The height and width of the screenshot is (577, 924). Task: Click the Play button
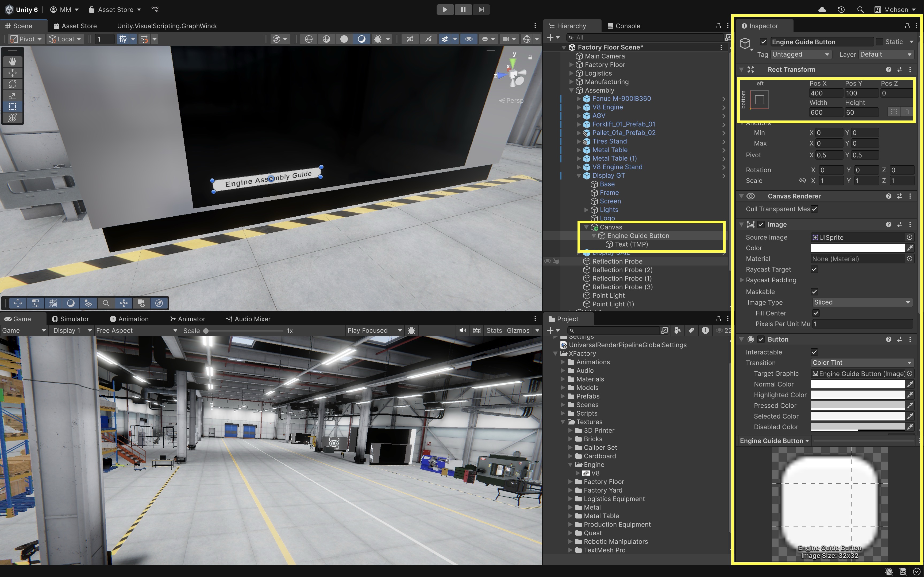click(445, 10)
